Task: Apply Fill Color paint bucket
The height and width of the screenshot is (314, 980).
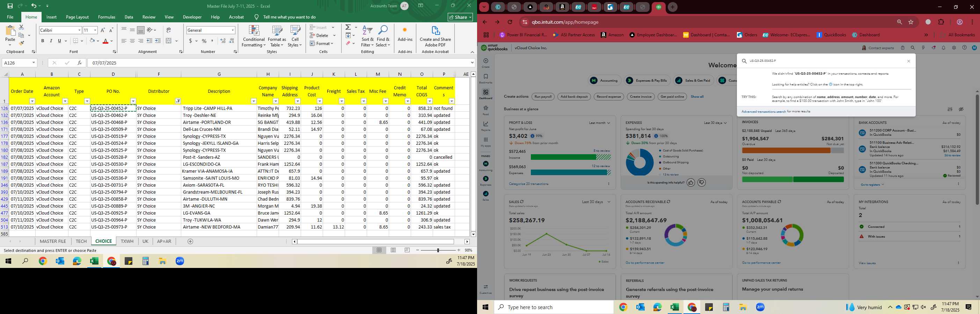Action: coord(92,41)
